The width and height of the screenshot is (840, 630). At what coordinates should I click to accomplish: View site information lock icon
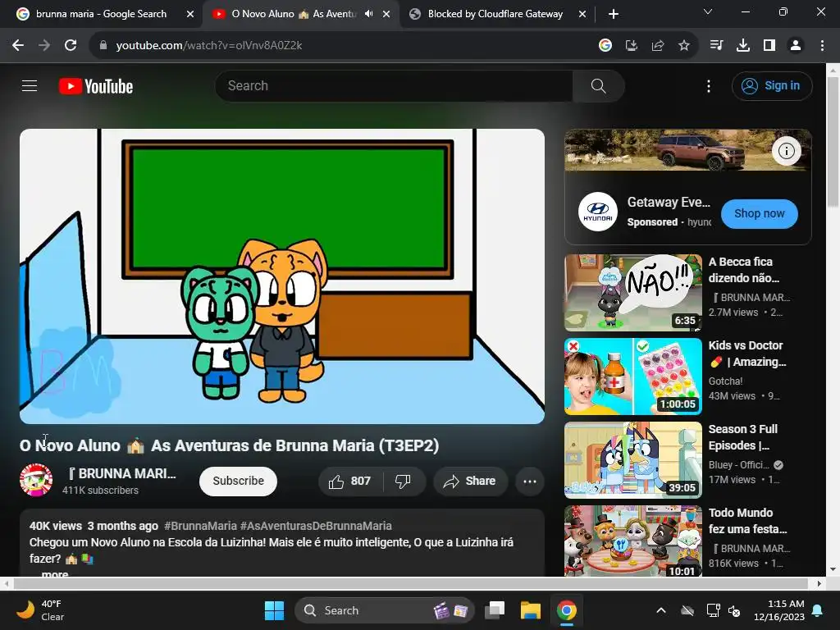(103, 46)
